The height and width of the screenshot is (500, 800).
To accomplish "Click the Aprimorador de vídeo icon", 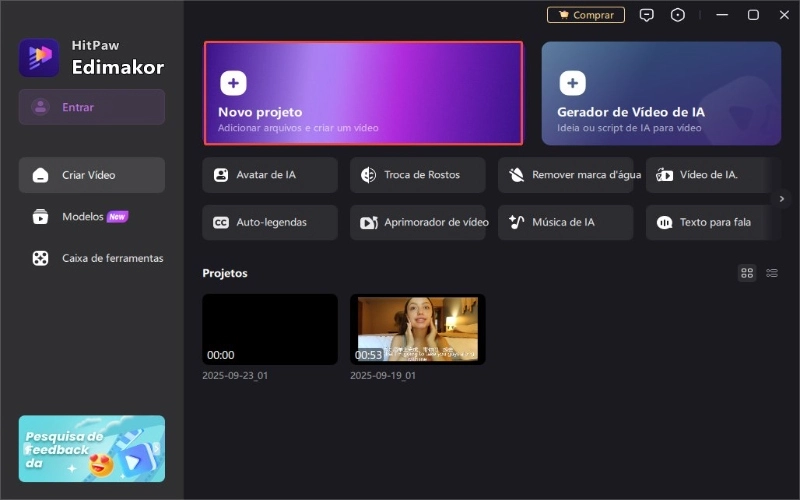I will [369, 222].
